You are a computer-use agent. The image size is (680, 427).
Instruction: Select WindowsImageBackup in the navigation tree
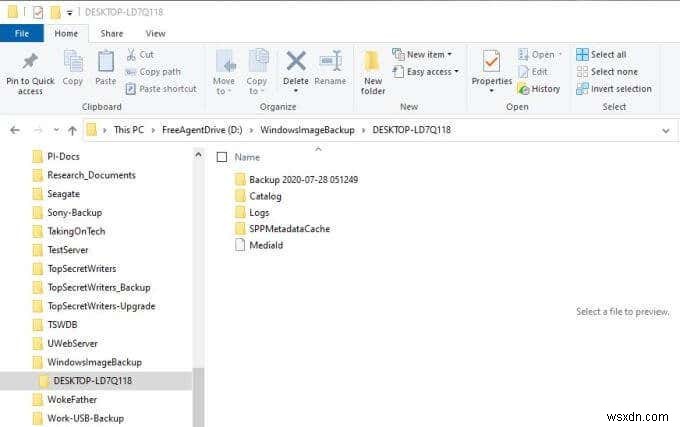[x=88, y=362]
